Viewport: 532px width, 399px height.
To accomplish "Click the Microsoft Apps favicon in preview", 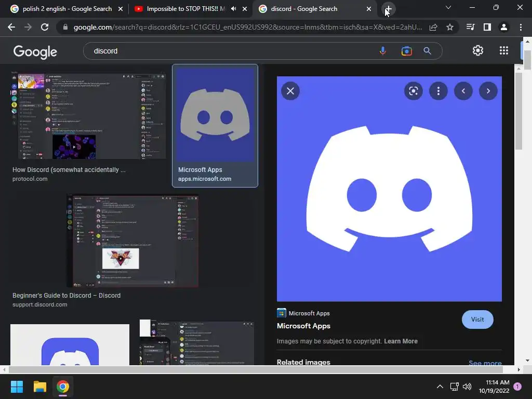I will click(x=281, y=313).
